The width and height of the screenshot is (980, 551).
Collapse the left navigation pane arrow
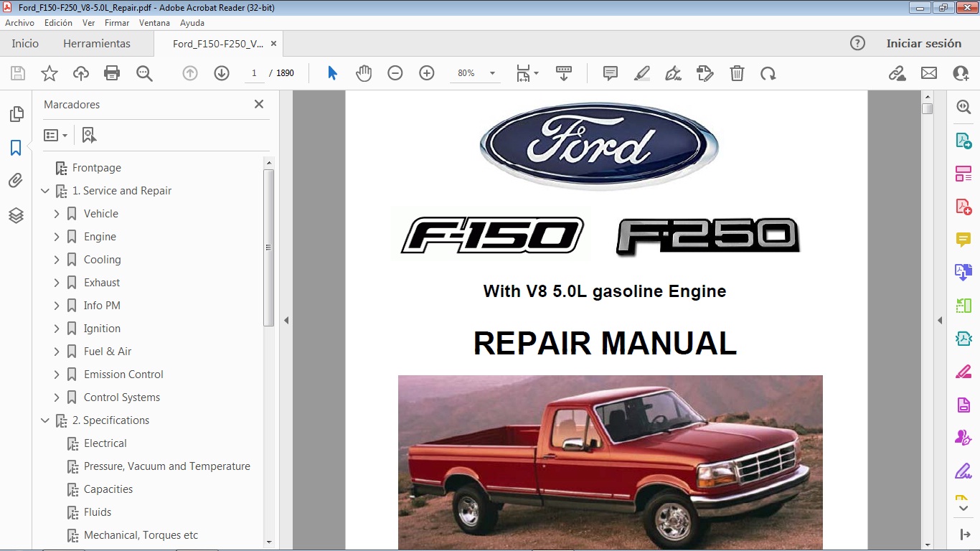tap(286, 321)
